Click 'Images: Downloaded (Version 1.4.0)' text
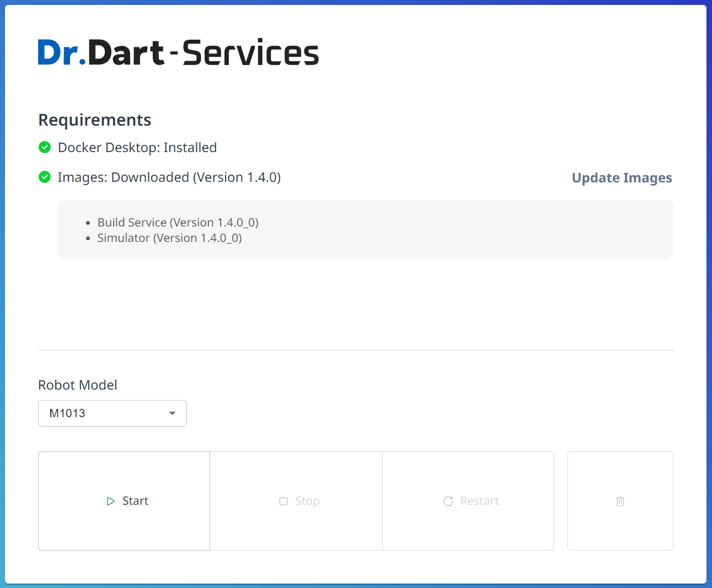This screenshot has height=588, width=712. click(x=169, y=177)
